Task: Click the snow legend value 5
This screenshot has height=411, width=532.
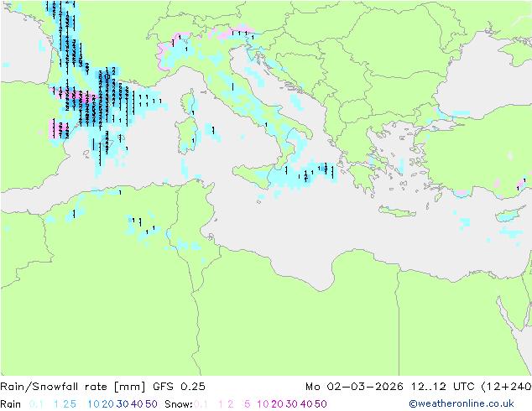Action: pyautogui.click(x=248, y=404)
